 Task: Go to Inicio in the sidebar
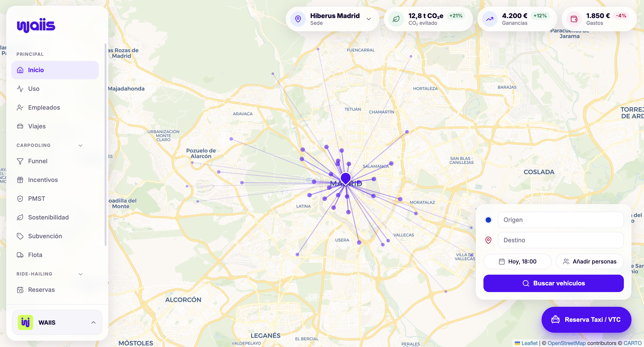[x=55, y=70]
